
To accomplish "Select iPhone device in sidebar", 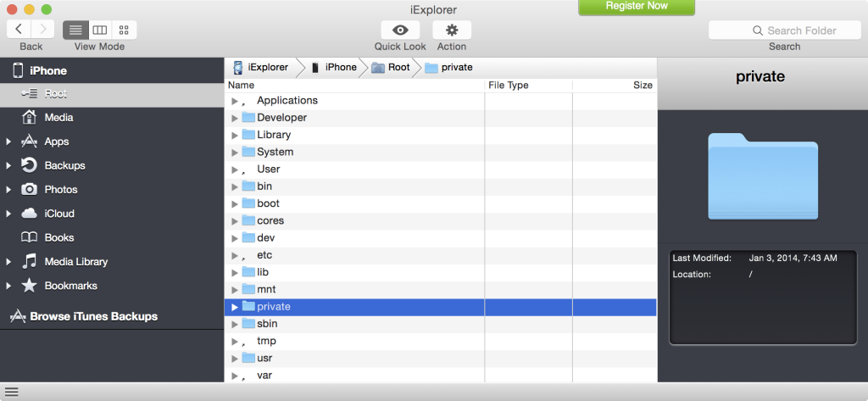I will 112,71.
